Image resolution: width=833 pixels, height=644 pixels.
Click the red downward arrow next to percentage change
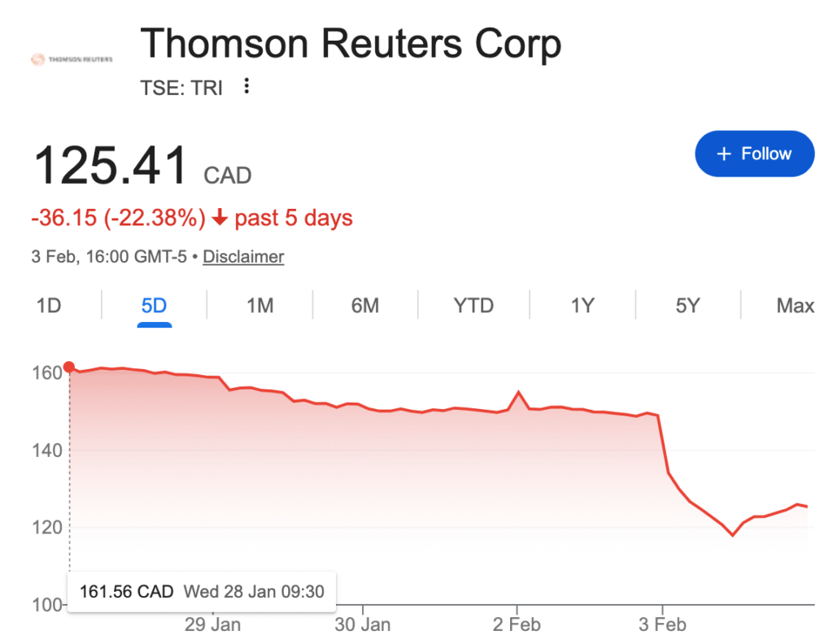point(218,217)
